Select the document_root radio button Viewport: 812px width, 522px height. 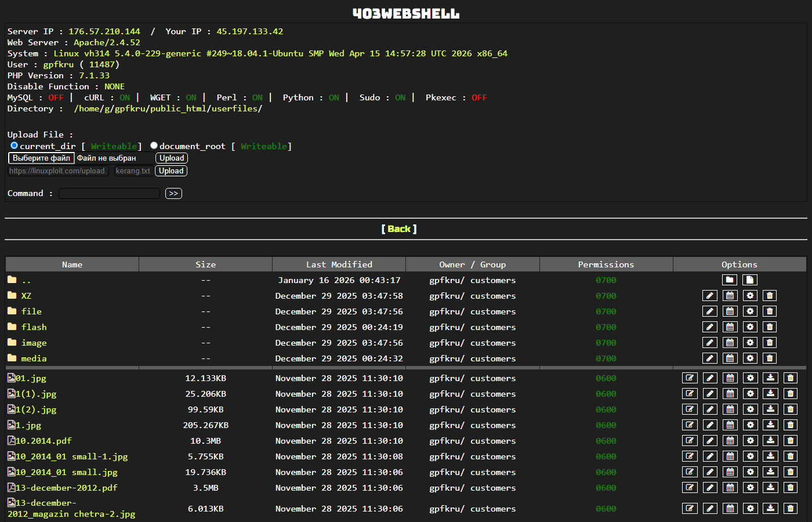pyautogui.click(x=154, y=146)
